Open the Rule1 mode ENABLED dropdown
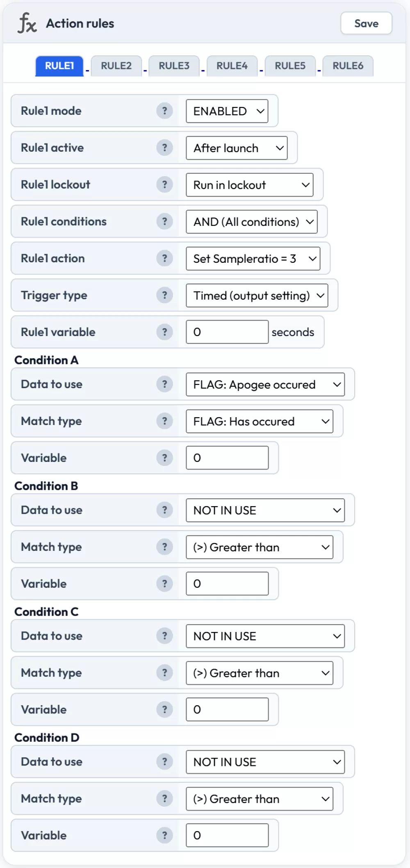Viewport: 410px width, 868px height. click(x=227, y=111)
